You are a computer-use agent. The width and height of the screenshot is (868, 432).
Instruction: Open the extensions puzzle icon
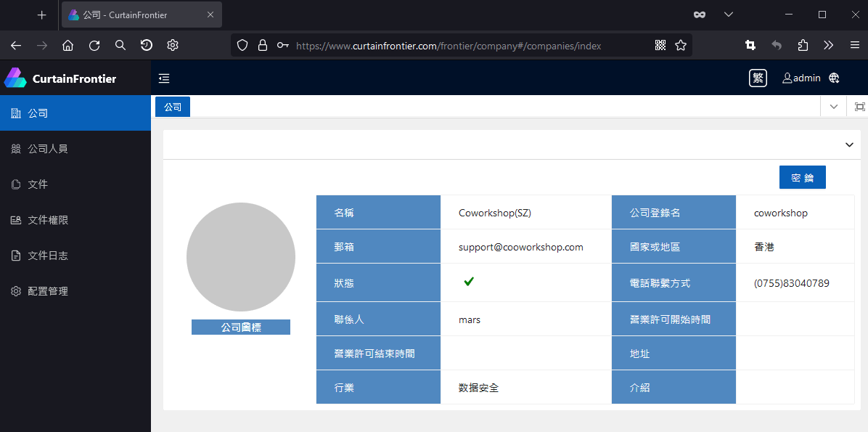(x=803, y=46)
